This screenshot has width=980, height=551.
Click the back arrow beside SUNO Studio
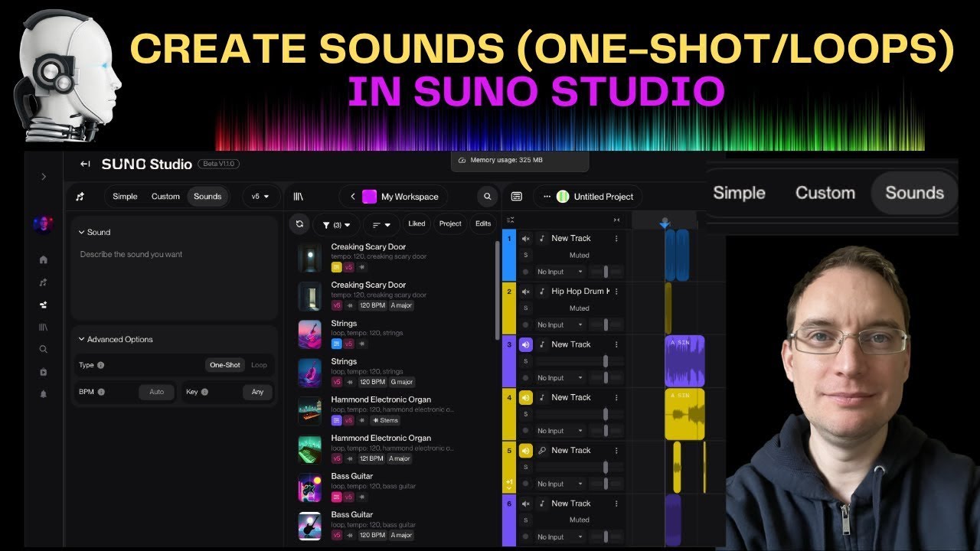coord(85,164)
